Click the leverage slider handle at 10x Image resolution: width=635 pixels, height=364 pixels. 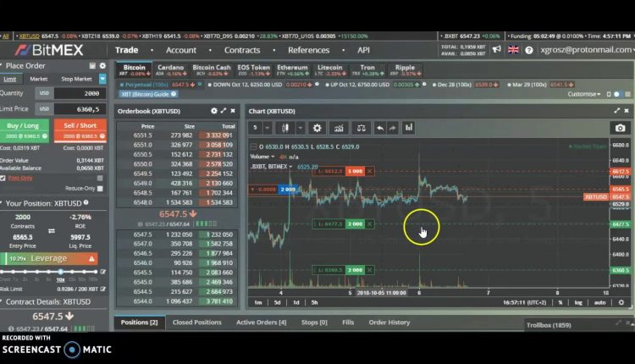pyautogui.click(x=61, y=272)
